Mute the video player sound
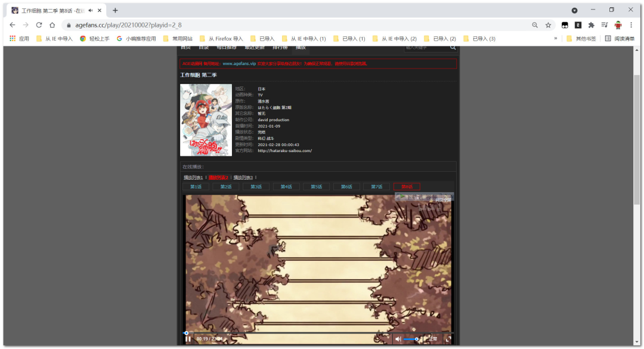This screenshot has width=644, height=349. (398, 339)
